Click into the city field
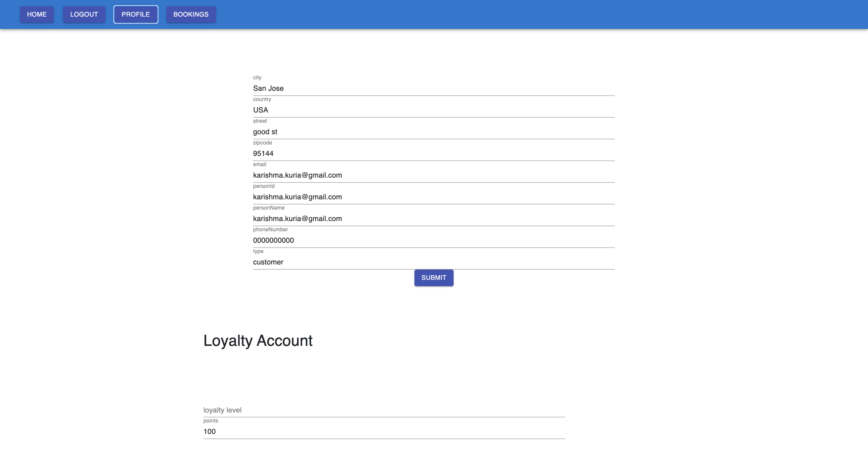Image resolution: width=868 pixels, height=468 pixels. [x=434, y=88]
